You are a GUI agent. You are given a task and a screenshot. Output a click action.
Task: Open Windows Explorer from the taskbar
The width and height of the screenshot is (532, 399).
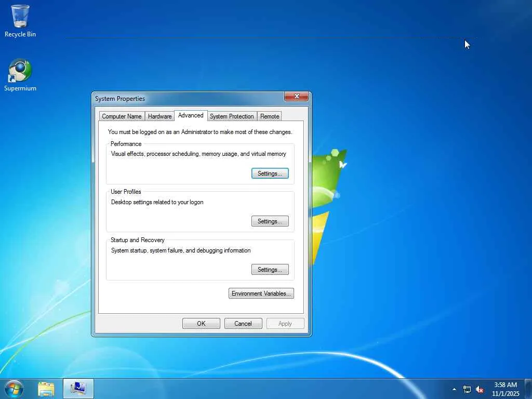46,389
